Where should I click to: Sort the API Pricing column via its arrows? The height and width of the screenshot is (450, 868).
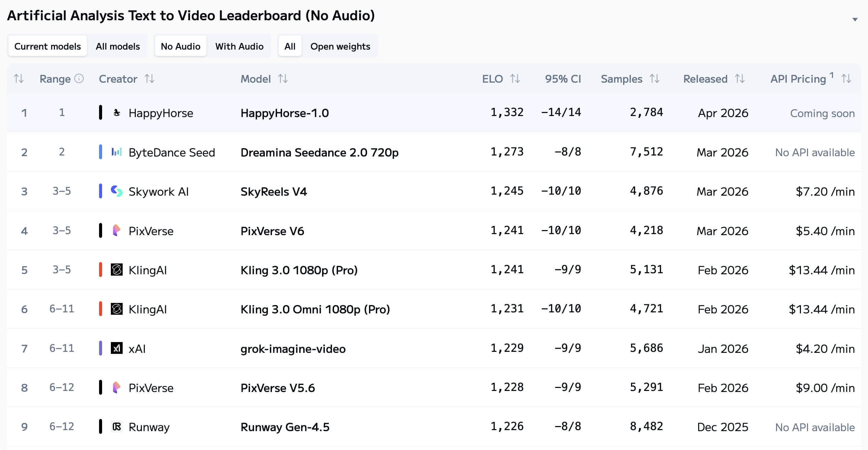click(846, 79)
